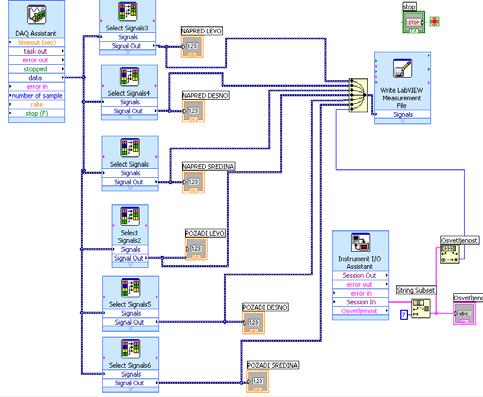
Task: Click the stop boolean control terminal
Action: [x=413, y=22]
